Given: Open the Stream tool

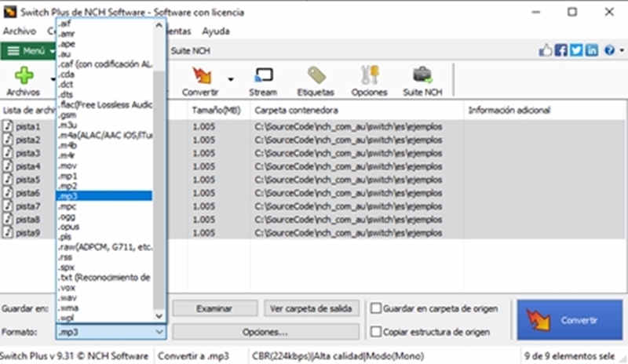Looking at the screenshot, I should [263, 77].
